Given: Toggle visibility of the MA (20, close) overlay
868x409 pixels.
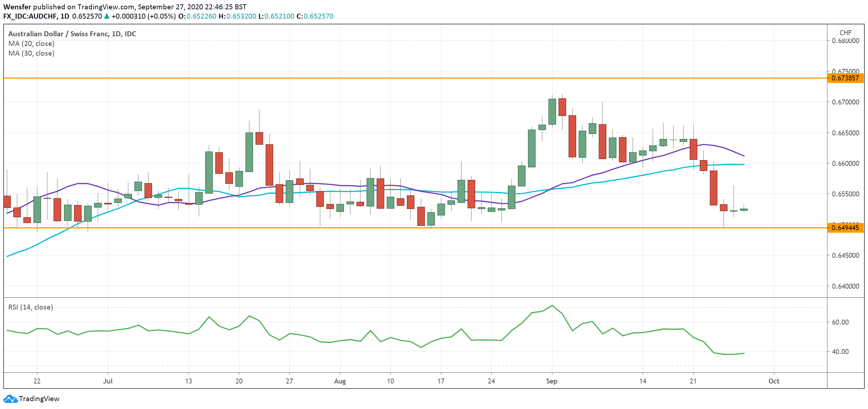Looking at the screenshot, I should [x=32, y=43].
